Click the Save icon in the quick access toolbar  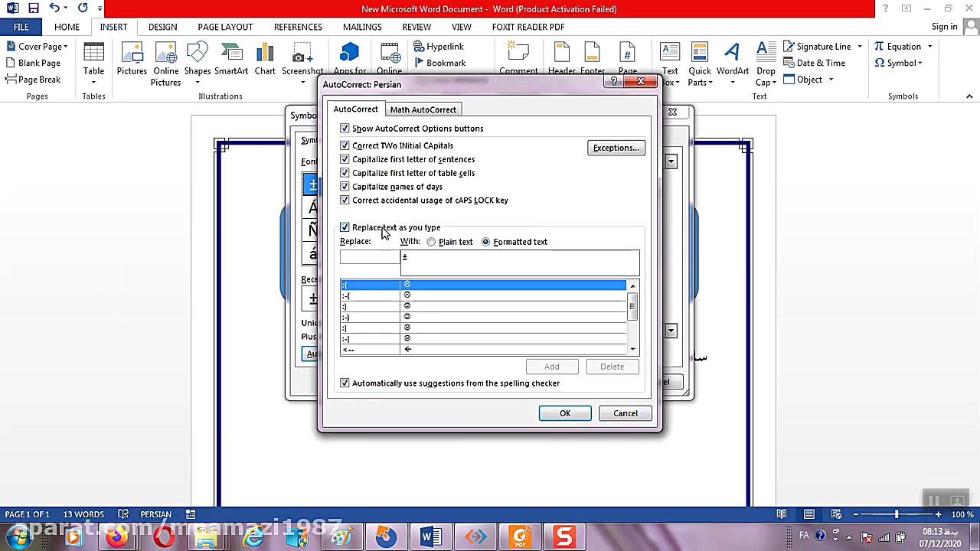(x=33, y=8)
